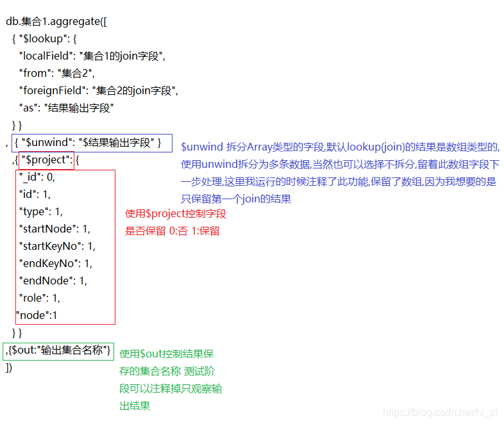The image size is (504, 424).
Task: Click the blue note line '一步处理,这里我运行的时候注释了此功能'
Action: (x=339, y=182)
